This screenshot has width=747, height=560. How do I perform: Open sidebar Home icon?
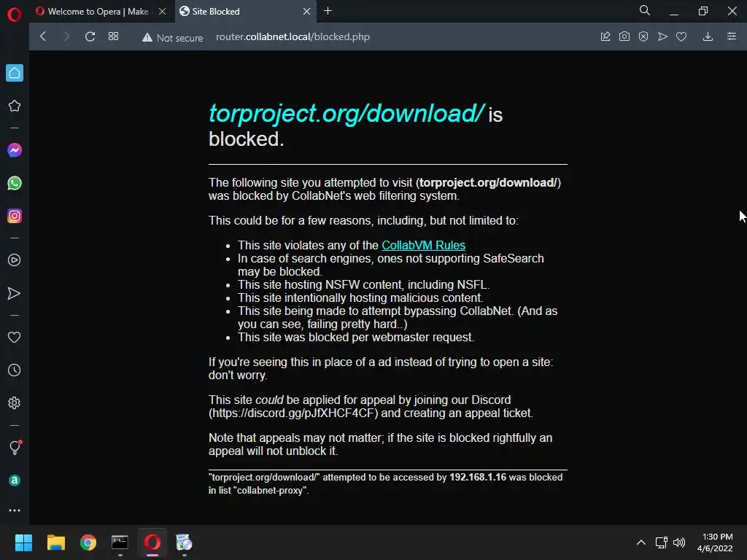[x=15, y=73]
